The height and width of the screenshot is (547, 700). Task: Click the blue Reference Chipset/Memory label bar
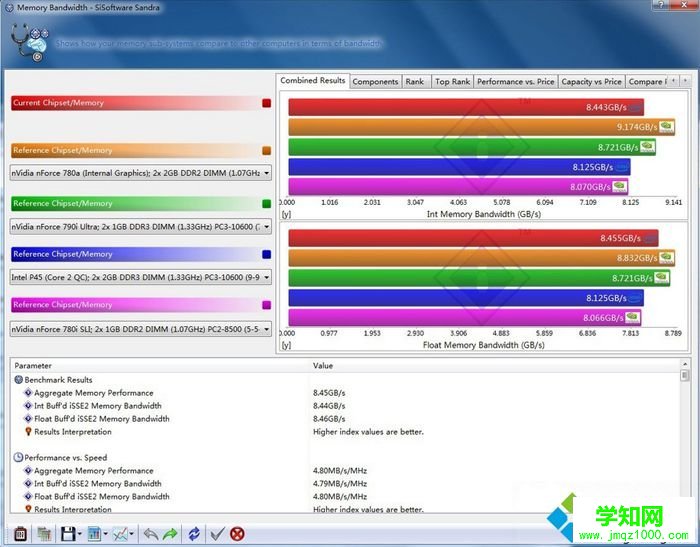[x=136, y=254]
